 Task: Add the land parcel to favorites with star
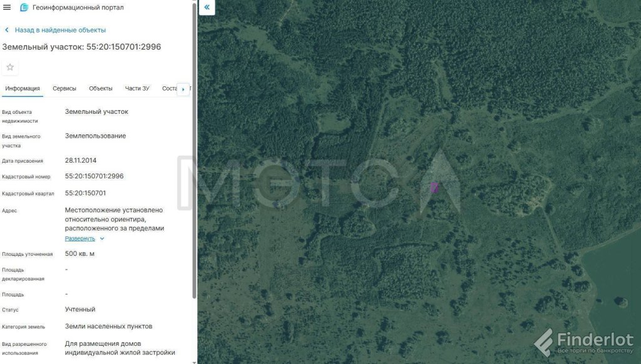(10, 68)
